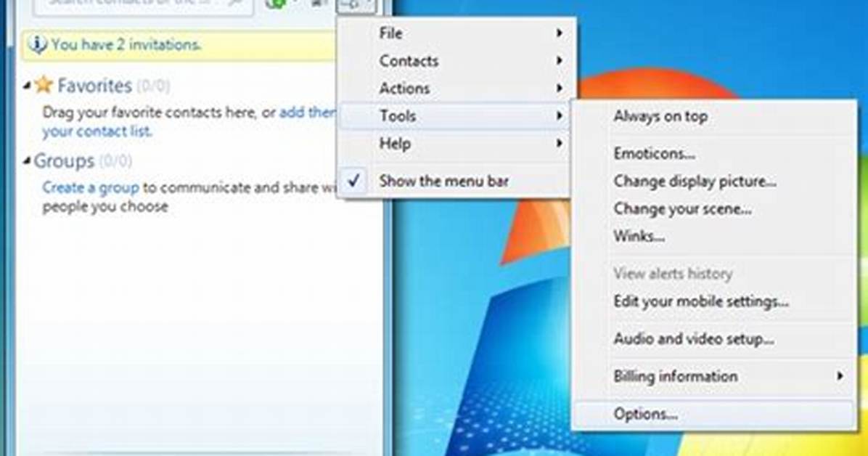Click the 'your contact list' link
Viewport: 868px width, 456px height.
click(x=97, y=132)
